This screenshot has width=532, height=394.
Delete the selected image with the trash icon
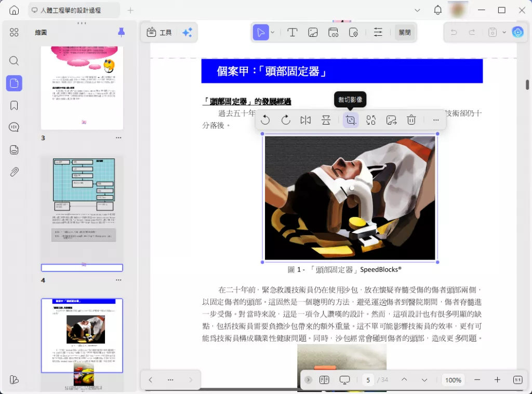pyautogui.click(x=411, y=120)
